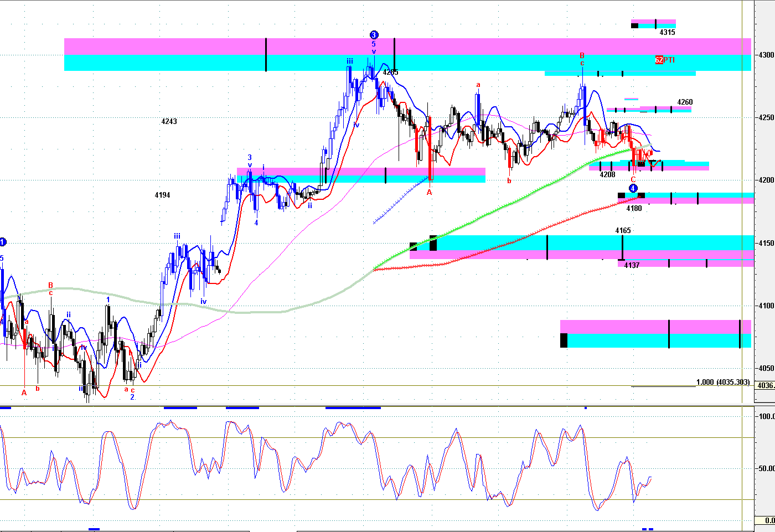Click the 4180 price level label
The width and height of the screenshot is (775, 532).
[634, 209]
